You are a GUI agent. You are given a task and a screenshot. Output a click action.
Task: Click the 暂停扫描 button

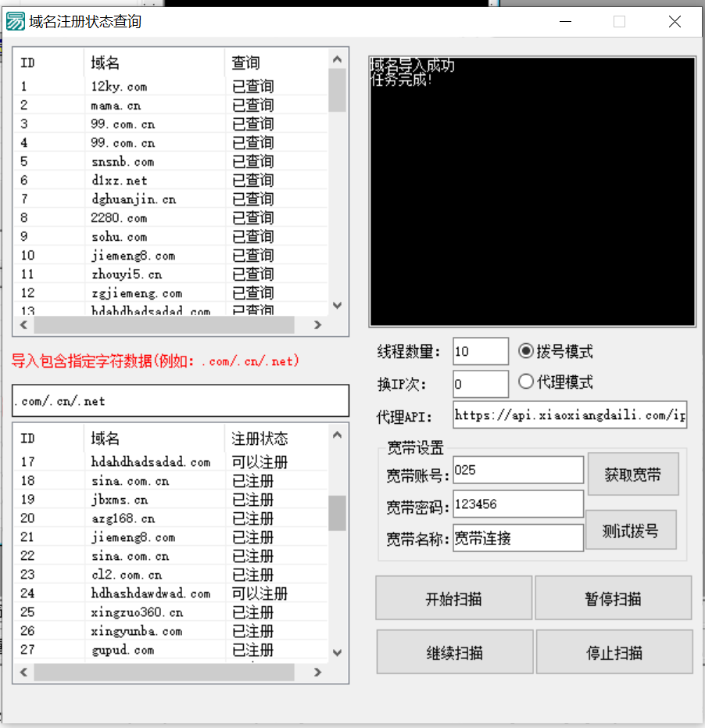[x=613, y=598]
